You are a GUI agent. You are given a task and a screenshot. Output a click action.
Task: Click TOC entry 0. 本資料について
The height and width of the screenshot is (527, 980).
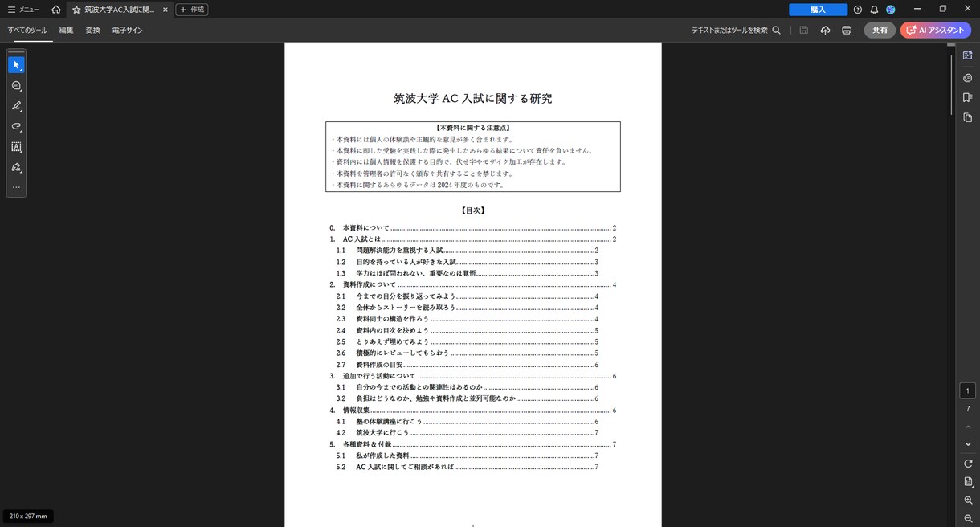(x=472, y=228)
